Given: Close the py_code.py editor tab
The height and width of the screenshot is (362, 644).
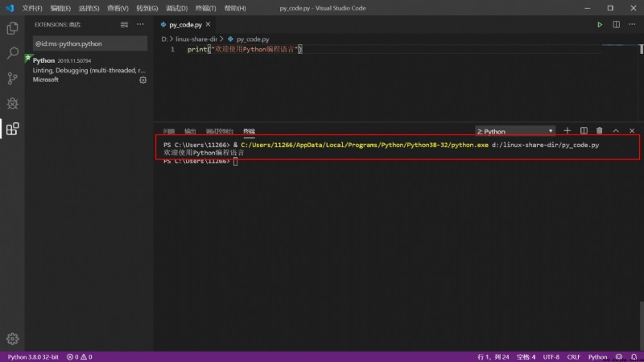Looking at the screenshot, I should point(208,25).
